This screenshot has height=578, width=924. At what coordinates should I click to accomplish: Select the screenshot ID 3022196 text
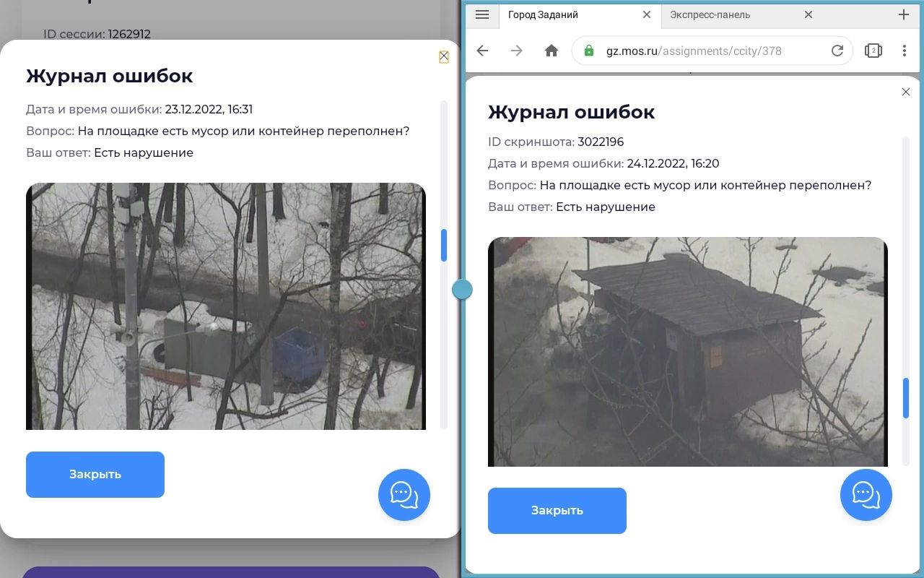pyautogui.click(x=601, y=142)
